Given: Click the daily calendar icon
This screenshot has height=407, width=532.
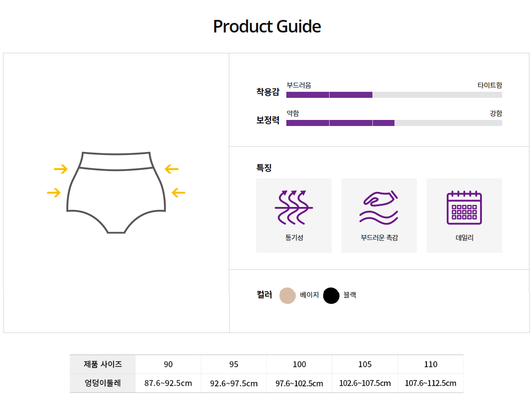Looking at the screenshot, I should 464,207.
